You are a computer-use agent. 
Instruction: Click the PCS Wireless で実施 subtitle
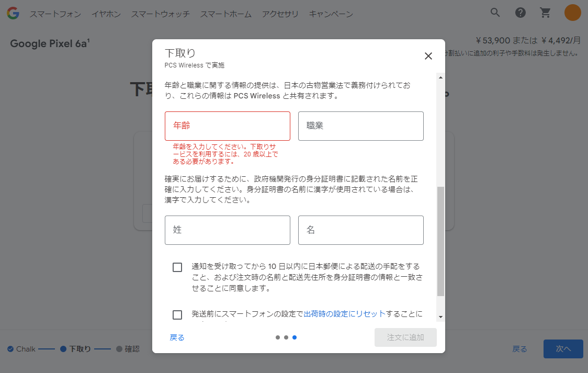click(x=194, y=65)
